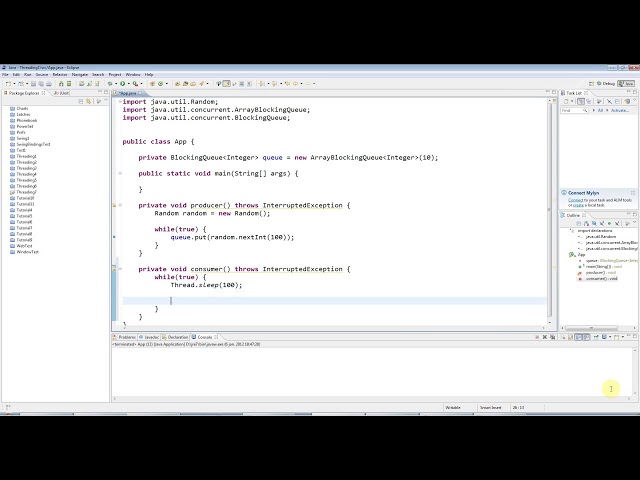Click the Open Type toolbar icon
The width and height of the screenshot is (640, 480).
coord(177,84)
